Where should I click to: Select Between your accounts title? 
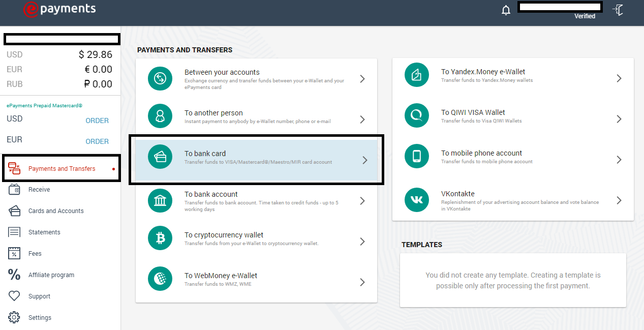click(x=222, y=72)
